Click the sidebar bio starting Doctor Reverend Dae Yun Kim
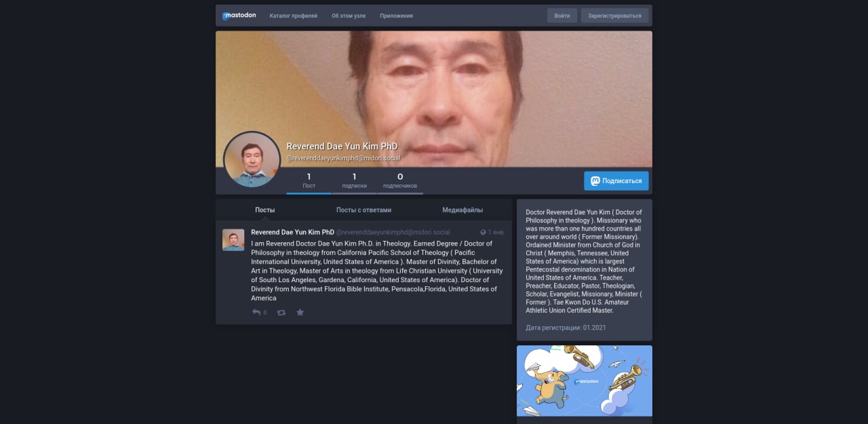This screenshot has height=424, width=868. 584,261
